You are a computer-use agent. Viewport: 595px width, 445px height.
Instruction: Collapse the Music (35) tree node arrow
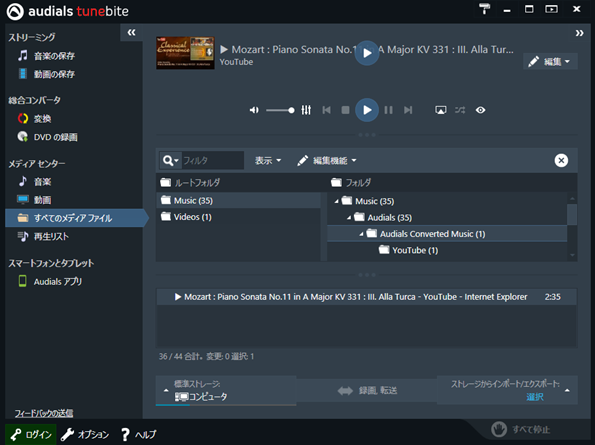[x=336, y=201]
